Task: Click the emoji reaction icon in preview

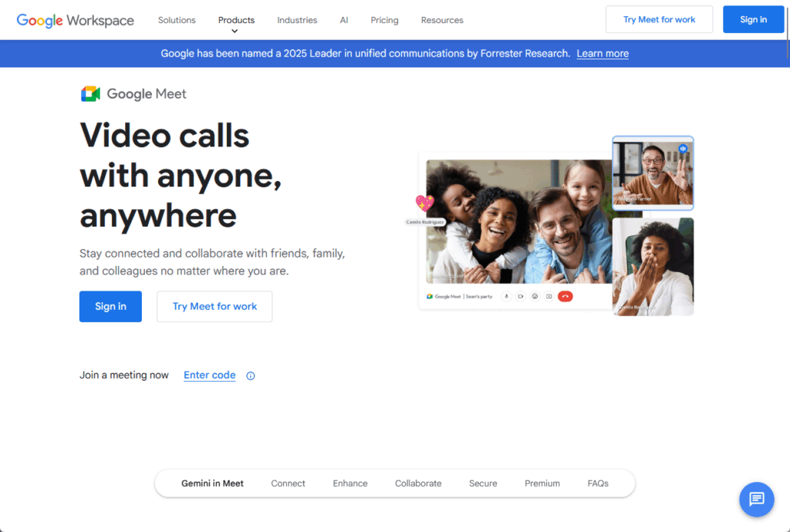Action: (x=535, y=296)
